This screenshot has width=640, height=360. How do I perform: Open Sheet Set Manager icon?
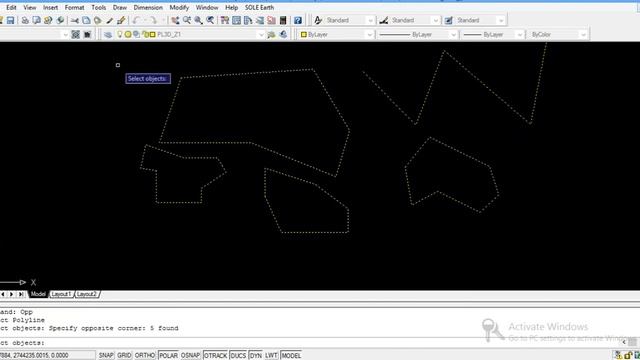[x=260, y=20]
